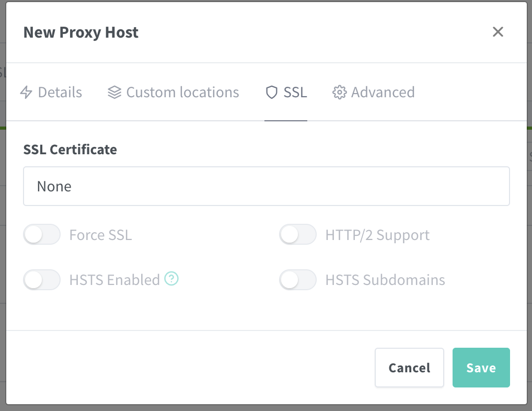Enable HSTS Subdomains switch
This screenshot has height=411, width=532.
pos(298,280)
